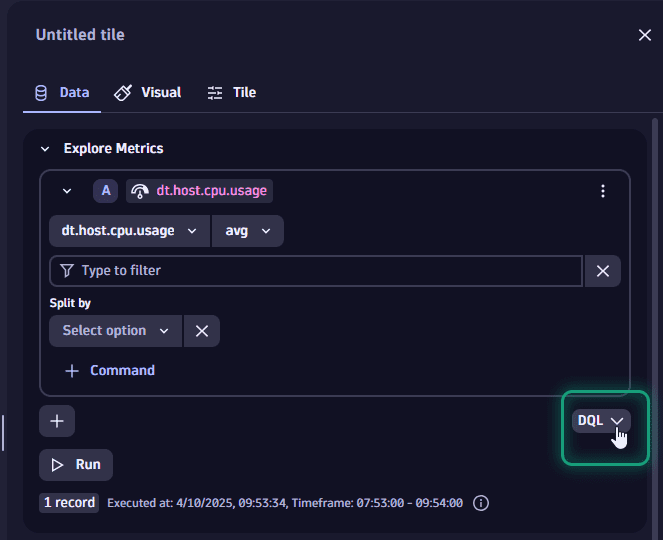Add a new query with the plus button
This screenshot has width=663, height=540.
[x=57, y=421]
